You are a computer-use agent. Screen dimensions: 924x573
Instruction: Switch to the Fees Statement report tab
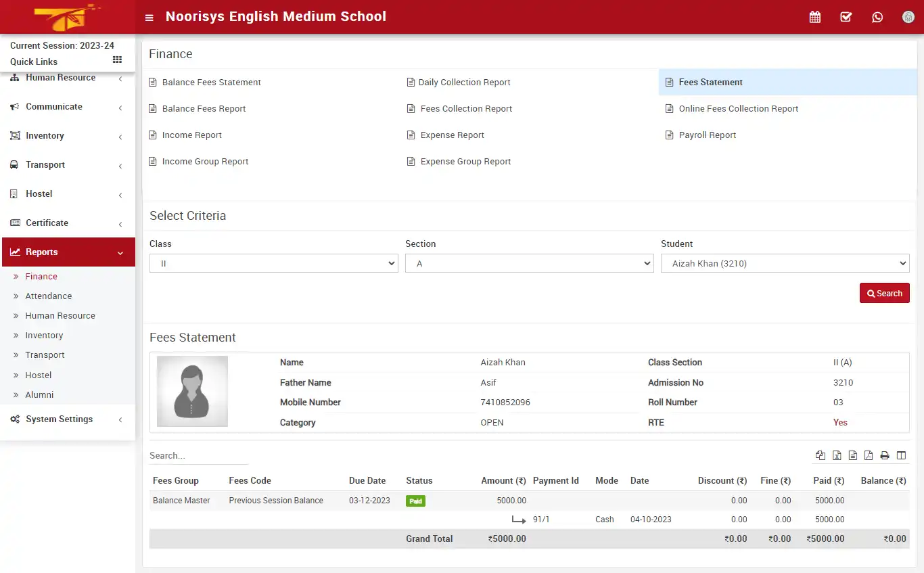[710, 81]
